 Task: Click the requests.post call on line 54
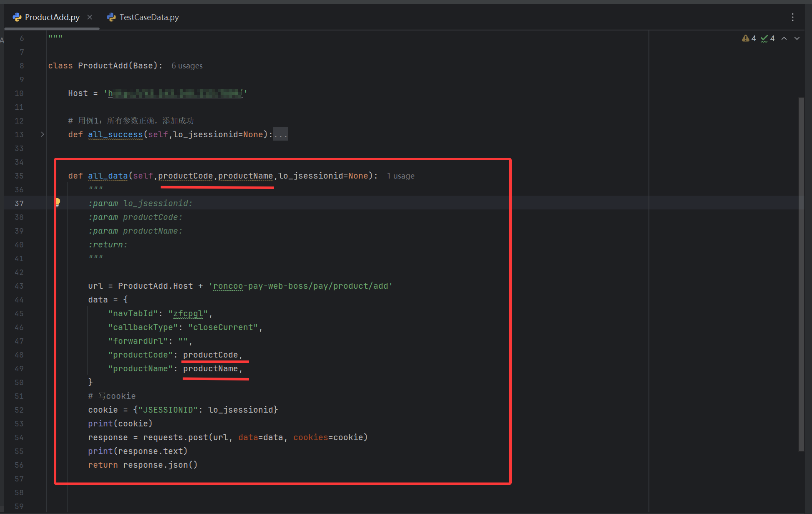(175, 437)
